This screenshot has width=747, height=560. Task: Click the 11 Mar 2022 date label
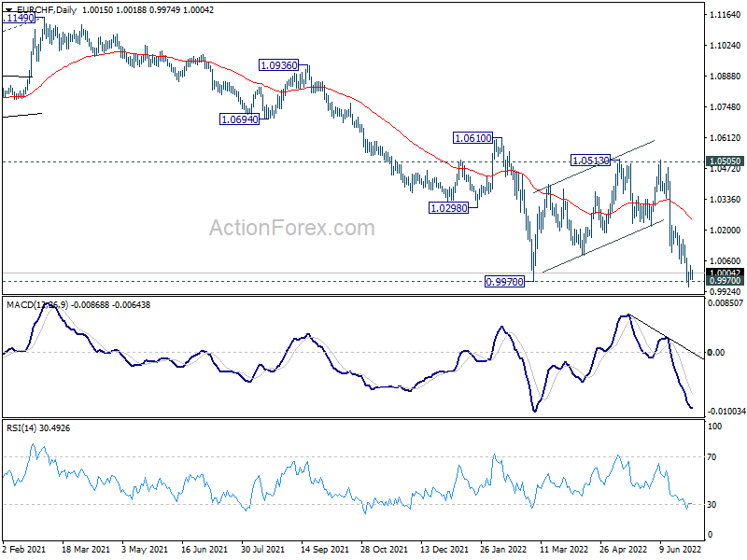click(564, 549)
